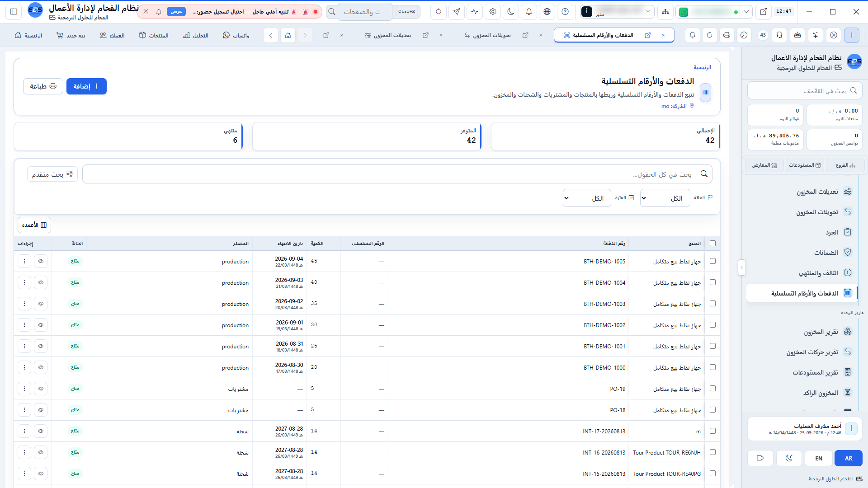Open the send paper-plane icon in the top bar
Screen dimensions: 868x488
tap(457, 12)
